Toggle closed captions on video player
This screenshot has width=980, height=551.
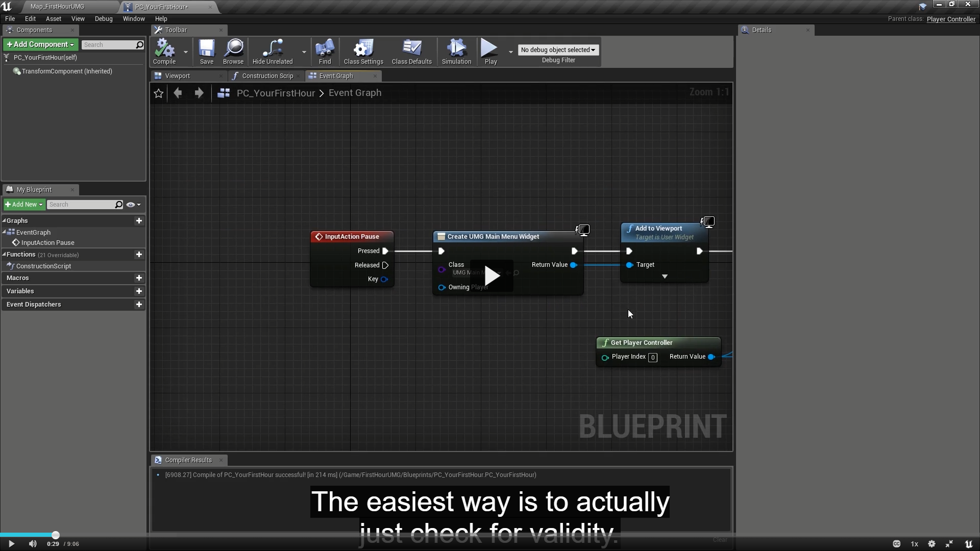[896, 544]
